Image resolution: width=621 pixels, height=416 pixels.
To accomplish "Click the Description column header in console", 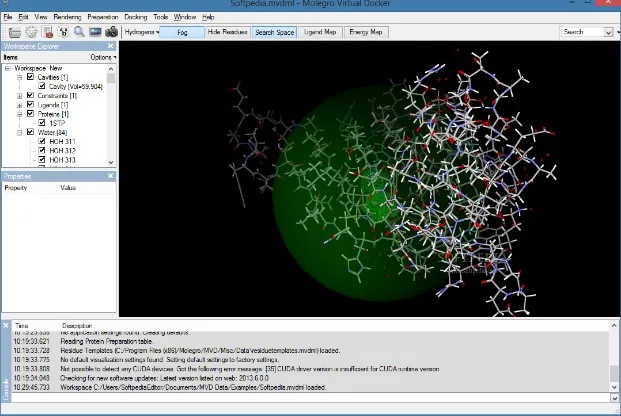I will click(x=77, y=326).
